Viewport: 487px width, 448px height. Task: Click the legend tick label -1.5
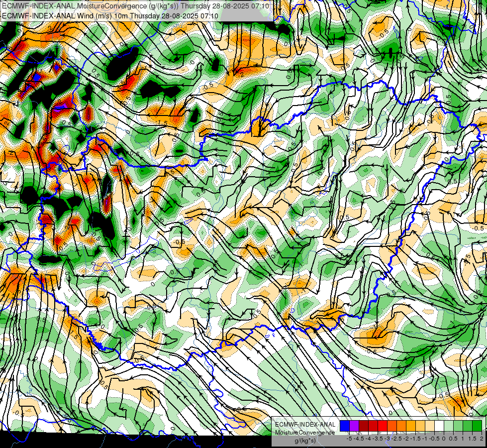(415, 439)
